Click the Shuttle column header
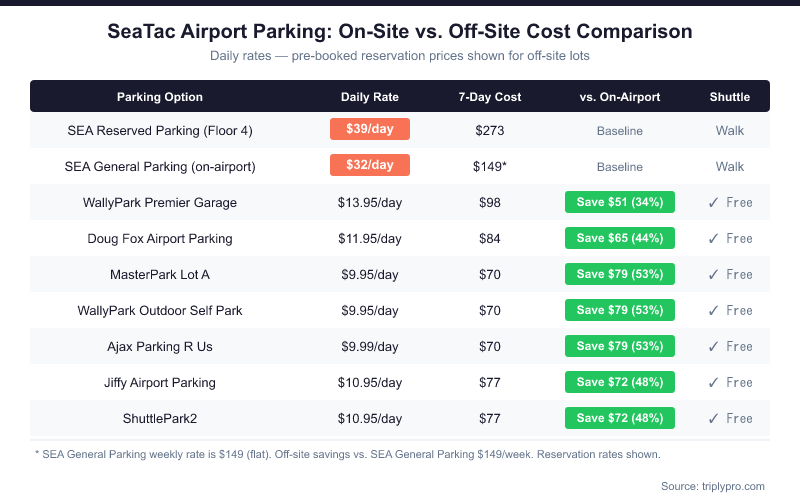The width and height of the screenshot is (800, 500). tap(730, 97)
